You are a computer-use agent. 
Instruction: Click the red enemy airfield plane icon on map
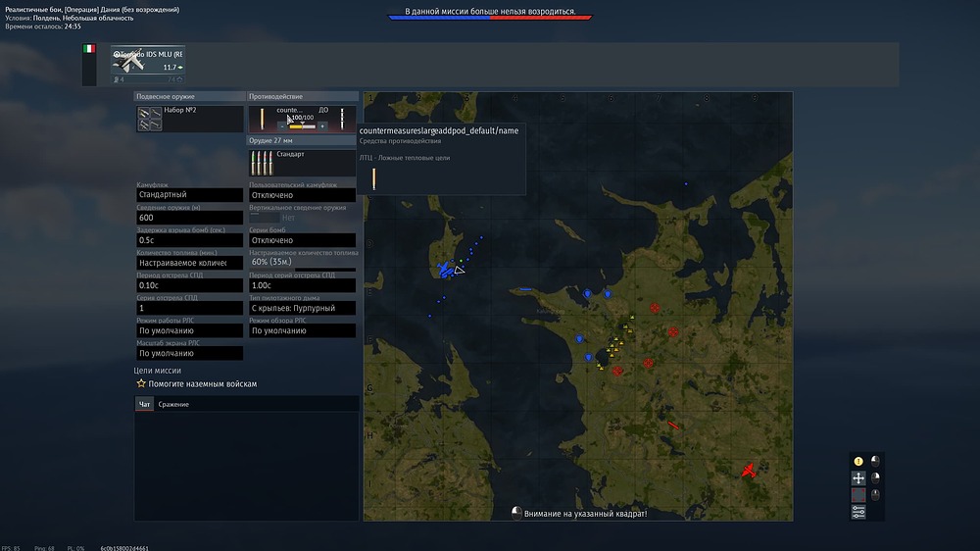coord(749,471)
